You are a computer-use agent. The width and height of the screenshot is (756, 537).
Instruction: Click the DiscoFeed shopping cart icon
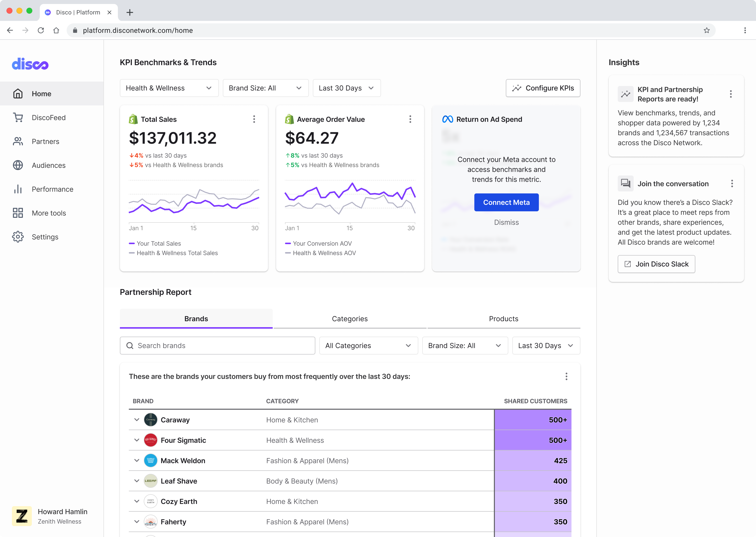point(18,117)
